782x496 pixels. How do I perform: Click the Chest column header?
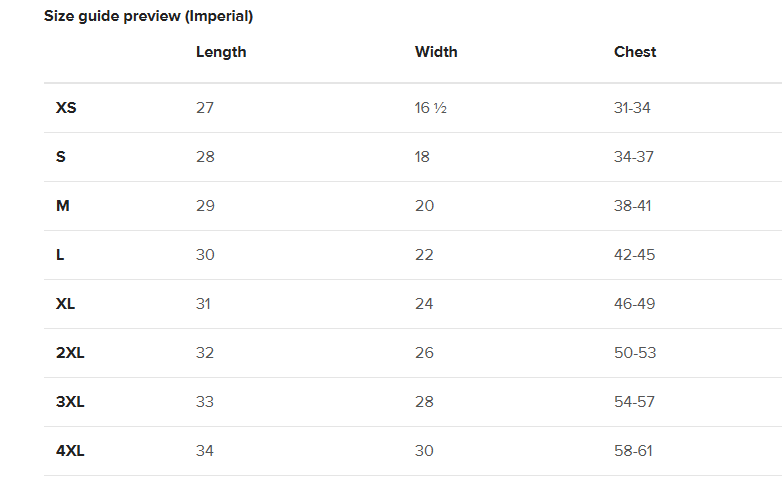click(635, 52)
